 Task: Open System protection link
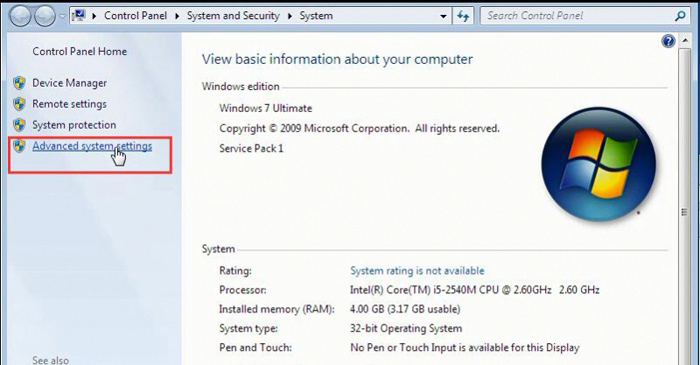[74, 125]
